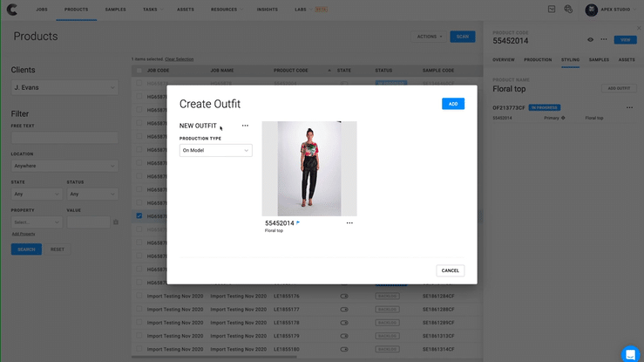Viewport: 644px width, 362px height.
Task: Uncheck the selected product row checkbox
Action: pos(139,216)
